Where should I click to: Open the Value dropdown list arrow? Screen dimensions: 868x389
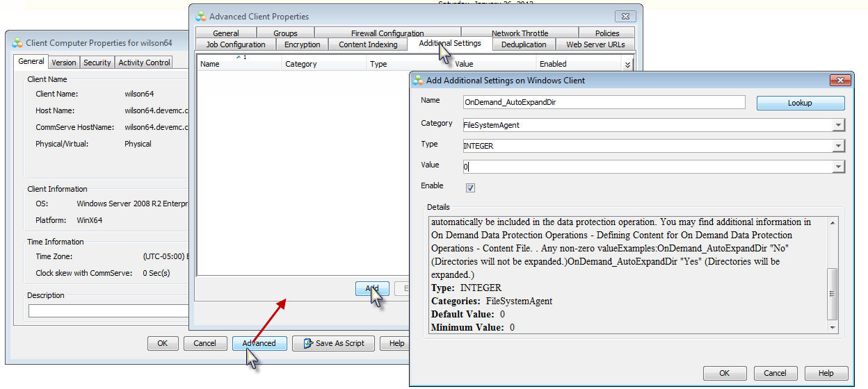coord(839,167)
